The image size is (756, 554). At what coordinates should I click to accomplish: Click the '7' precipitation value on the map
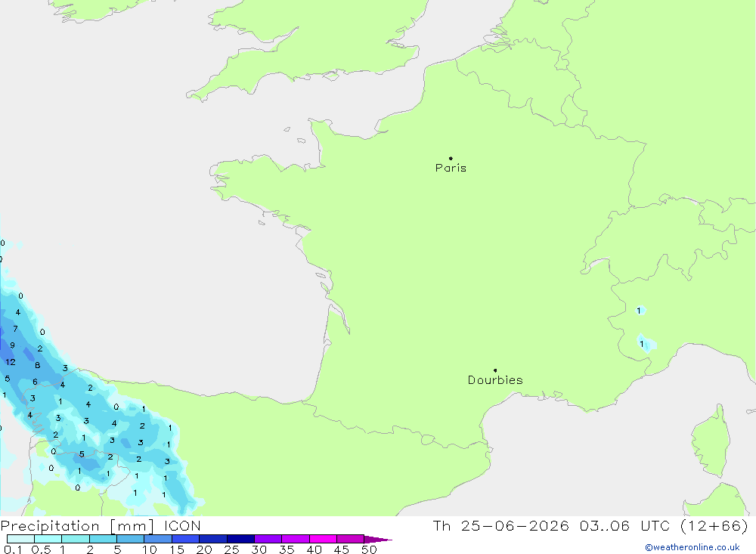(x=15, y=329)
